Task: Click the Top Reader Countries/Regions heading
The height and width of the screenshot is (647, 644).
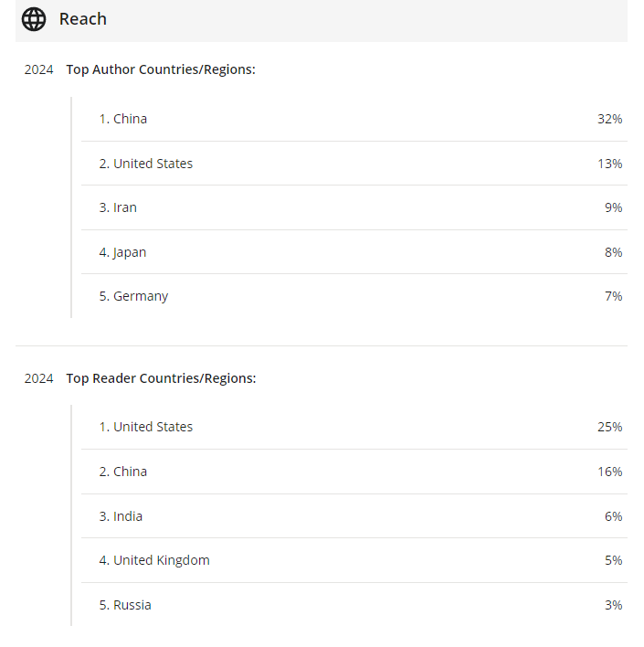Action: (162, 378)
